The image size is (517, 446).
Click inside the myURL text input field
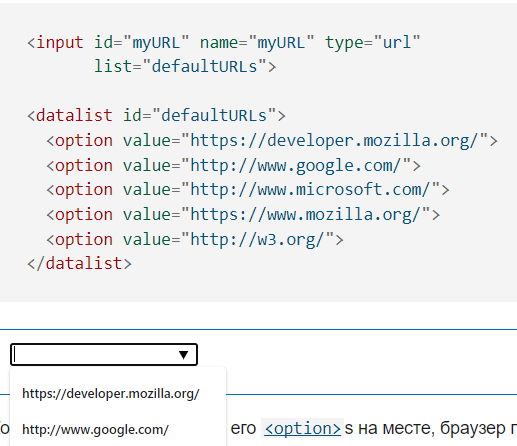tap(104, 355)
